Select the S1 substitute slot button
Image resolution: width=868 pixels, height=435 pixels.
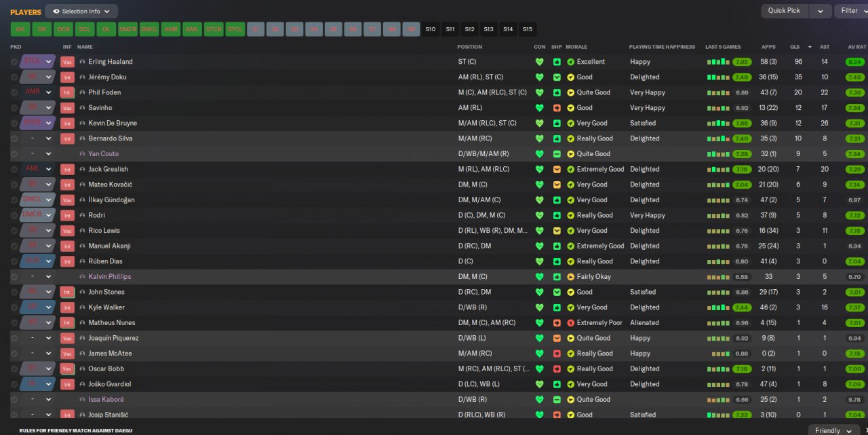256,29
